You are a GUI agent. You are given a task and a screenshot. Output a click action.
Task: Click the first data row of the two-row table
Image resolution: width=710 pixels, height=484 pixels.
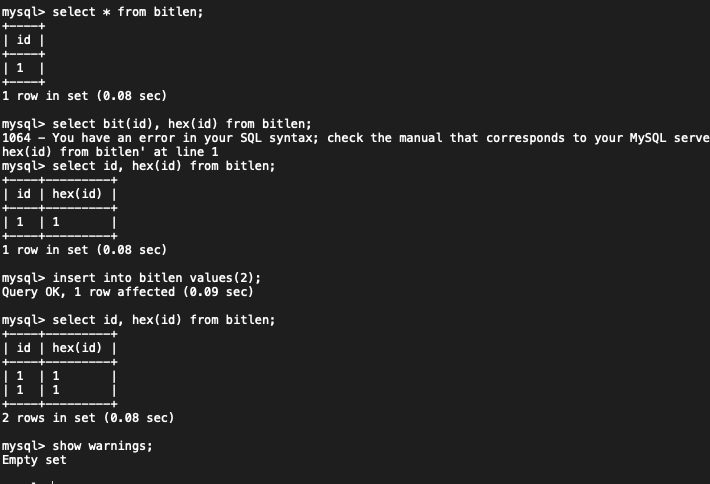click(60, 376)
